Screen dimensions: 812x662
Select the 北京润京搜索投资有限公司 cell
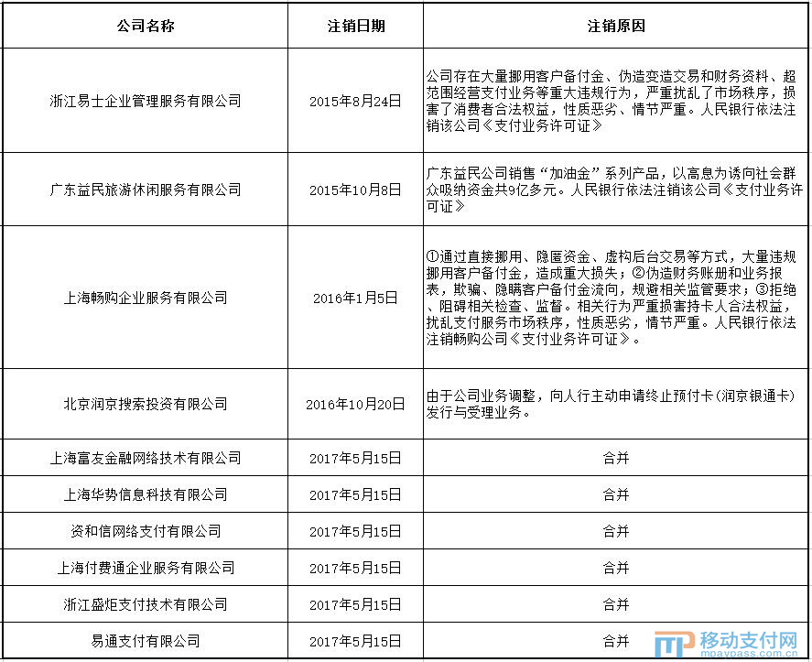pyautogui.click(x=146, y=404)
